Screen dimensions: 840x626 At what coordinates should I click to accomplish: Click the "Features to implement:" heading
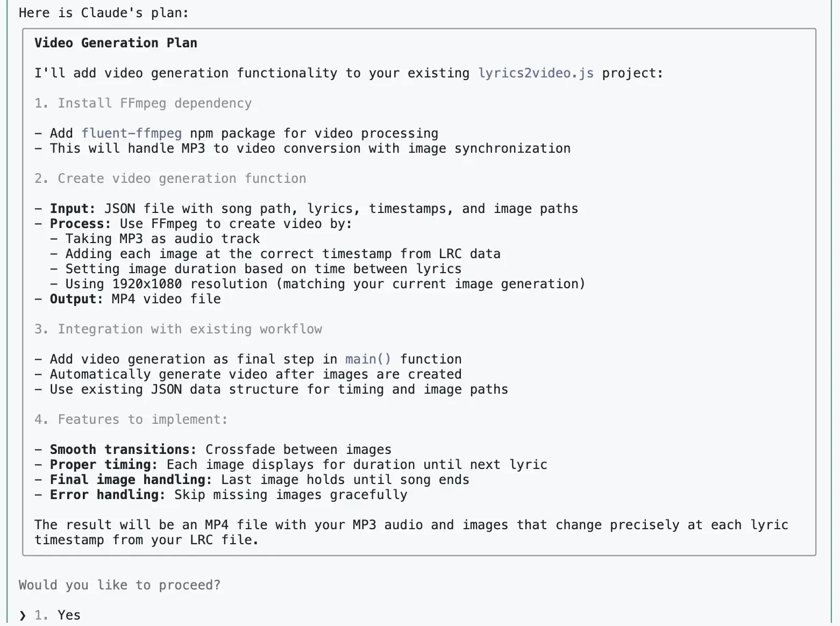tap(143, 419)
